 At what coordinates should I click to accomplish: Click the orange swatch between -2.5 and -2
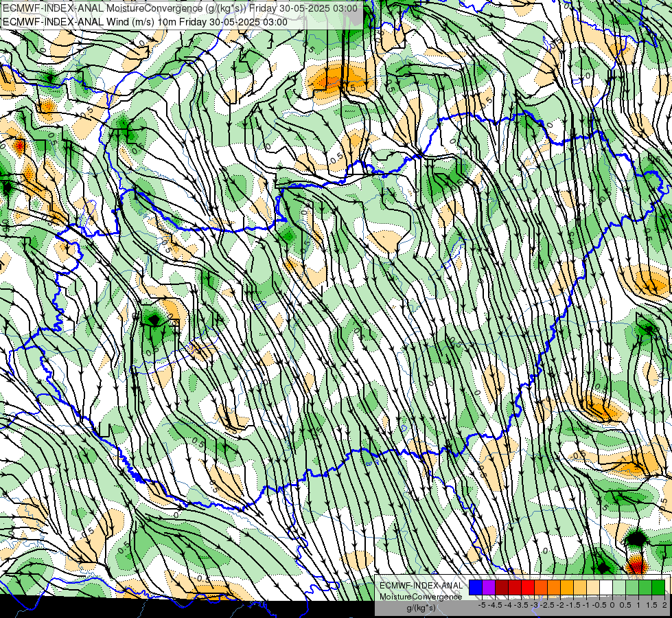pyautogui.click(x=554, y=587)
